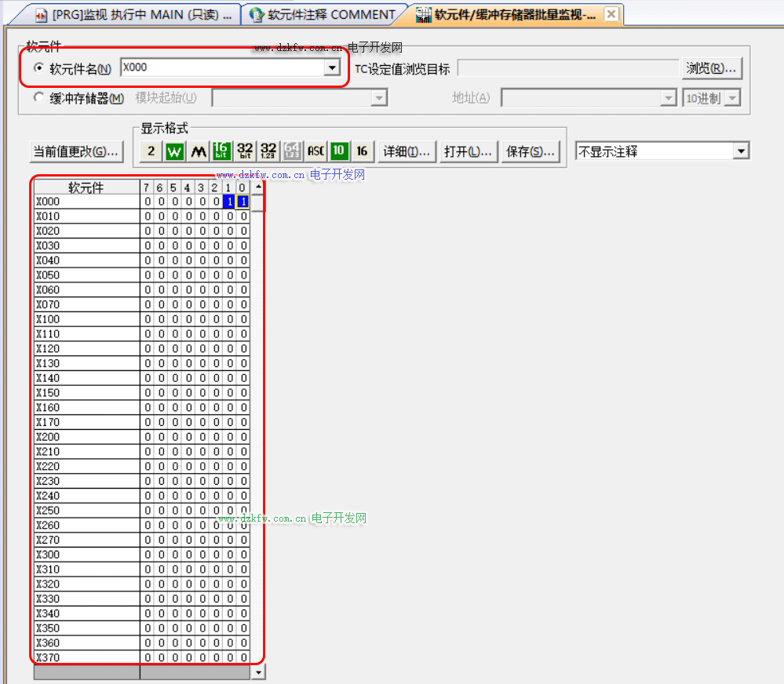Image resolution: width=784 pixels, height=684 pixels.
Task: Click the 保存 save button
Action: pyautogui.click(x=530, y=151)
